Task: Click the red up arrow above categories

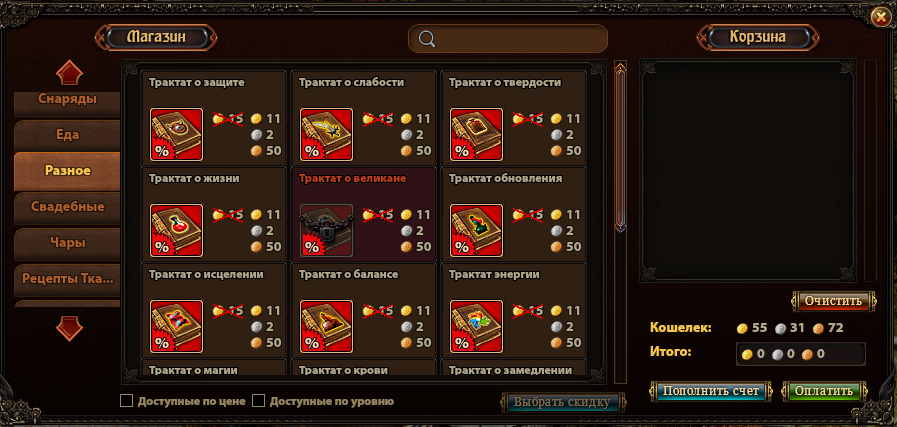Action: 70,73
